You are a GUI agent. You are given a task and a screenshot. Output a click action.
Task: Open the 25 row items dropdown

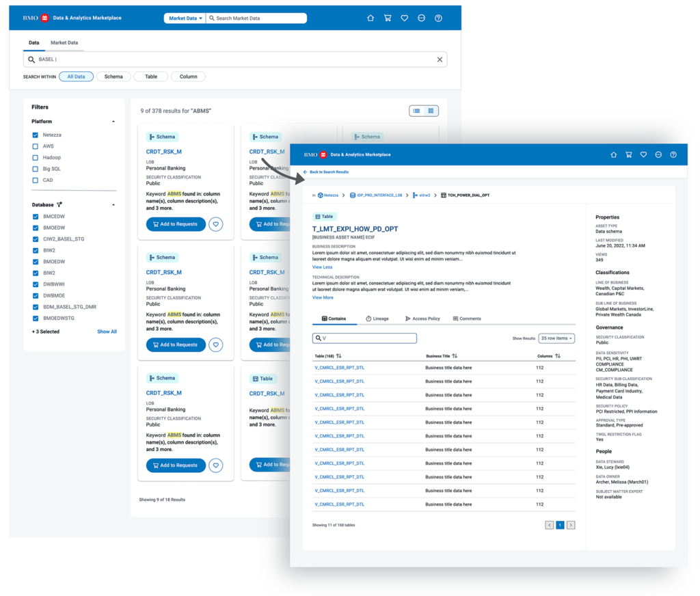point(556,338)
